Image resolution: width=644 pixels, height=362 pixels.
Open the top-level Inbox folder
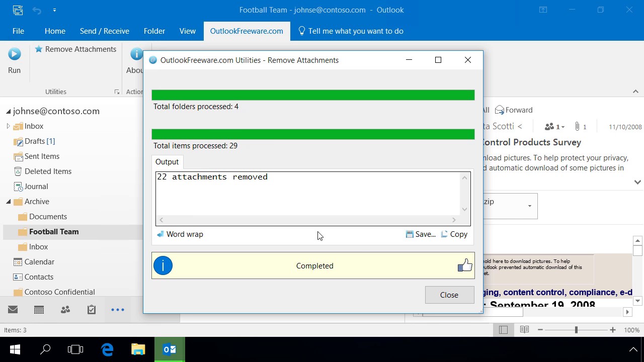(34, 126)
